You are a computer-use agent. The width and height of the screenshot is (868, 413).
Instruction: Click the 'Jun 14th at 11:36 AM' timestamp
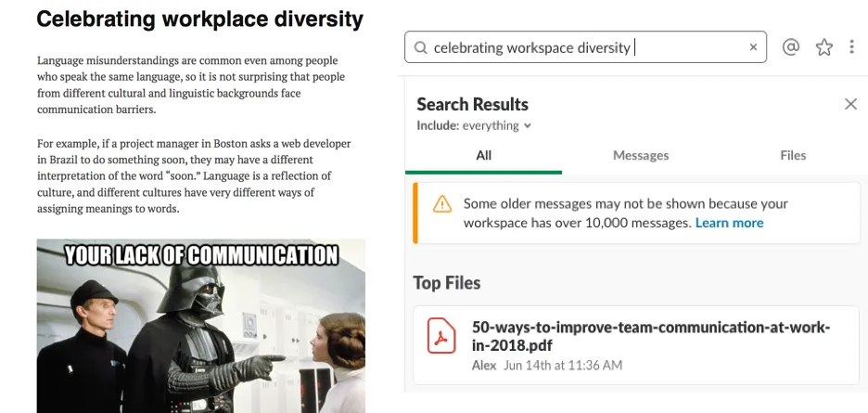tap(562, 365)
